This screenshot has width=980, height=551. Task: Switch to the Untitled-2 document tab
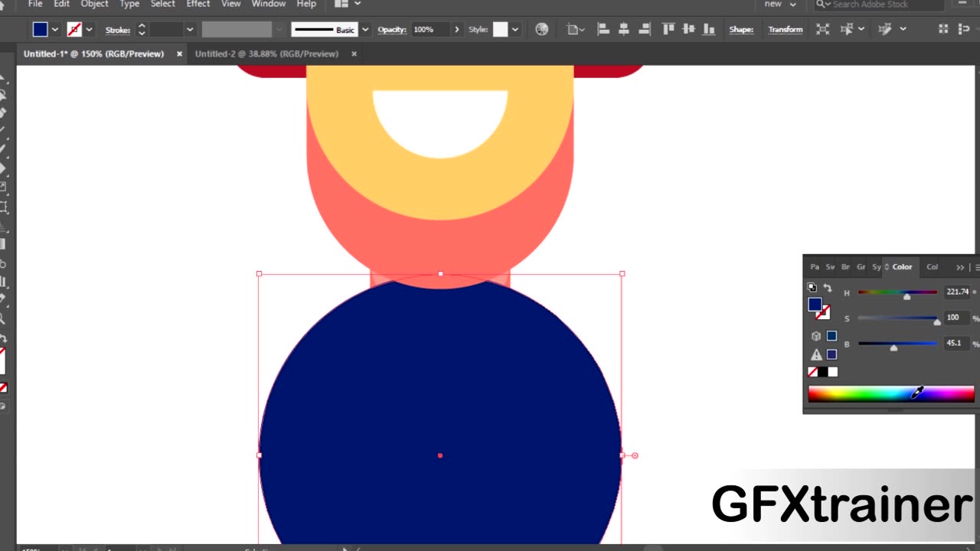click(266, 54)
